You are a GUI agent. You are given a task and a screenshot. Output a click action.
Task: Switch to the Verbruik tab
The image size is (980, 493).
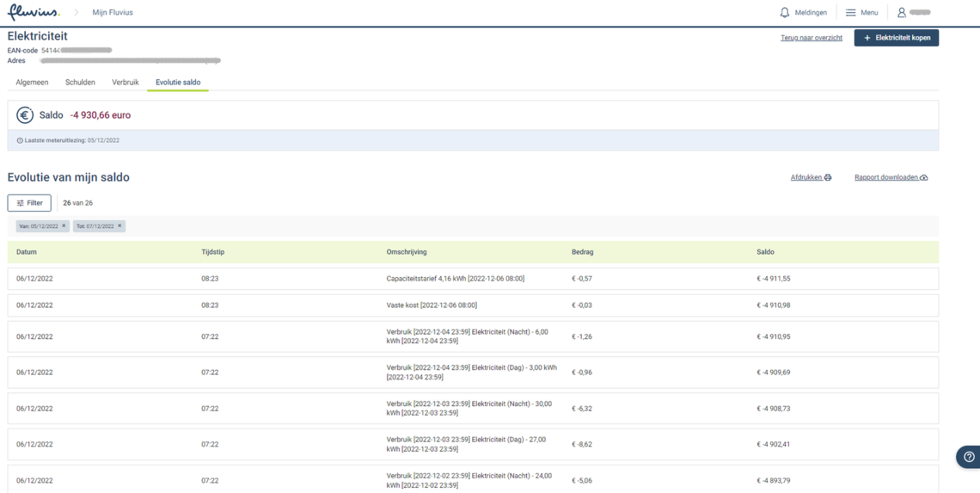(x=126, y=82)
